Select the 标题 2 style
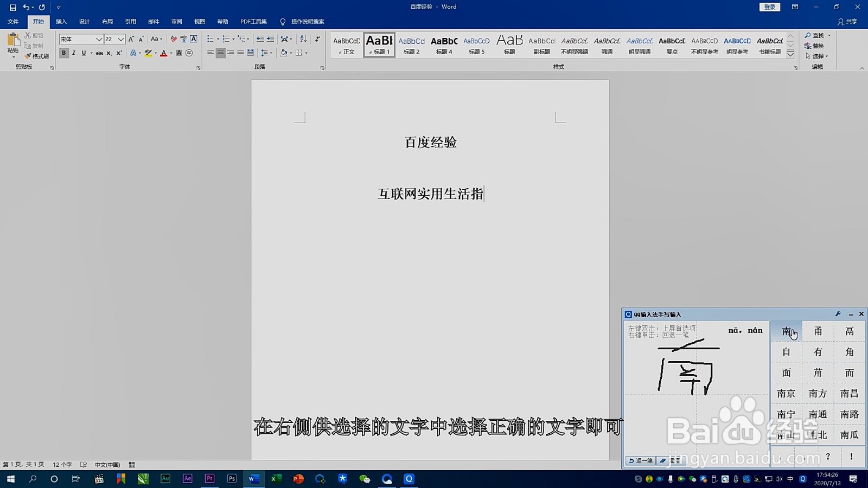The height and width of the screenshot is (488, 868). tap(412, 45)
